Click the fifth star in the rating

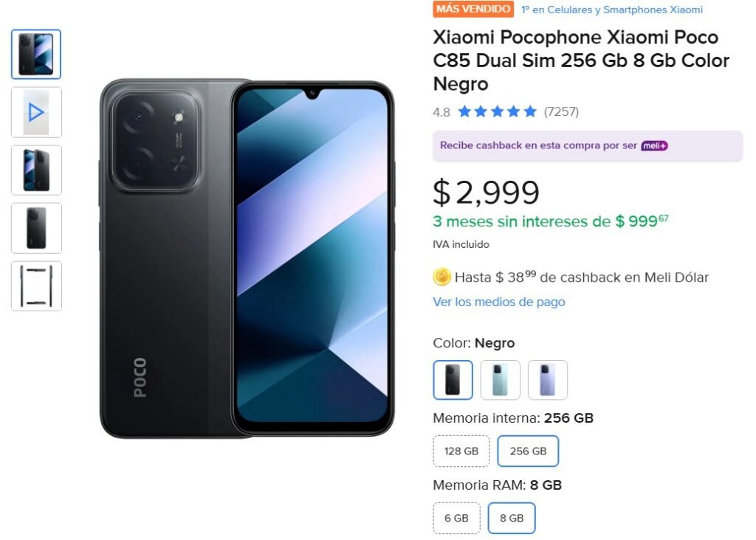[529, 111]
